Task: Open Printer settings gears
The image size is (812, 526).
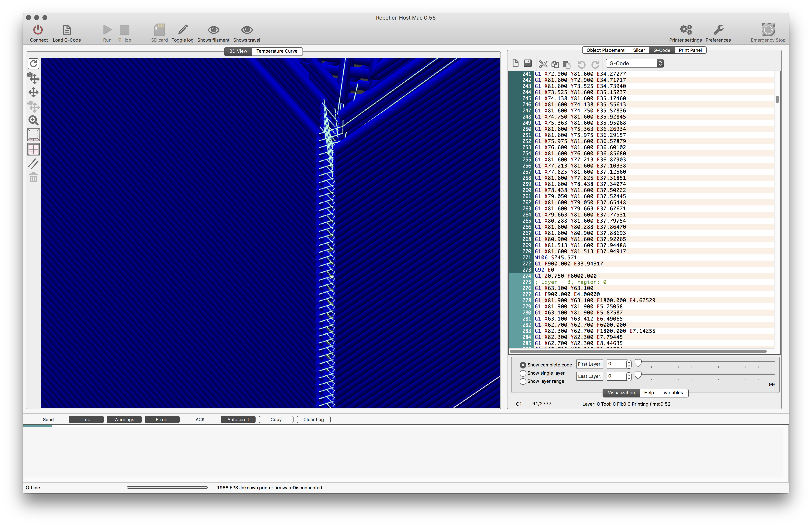Action: point(686,30)
